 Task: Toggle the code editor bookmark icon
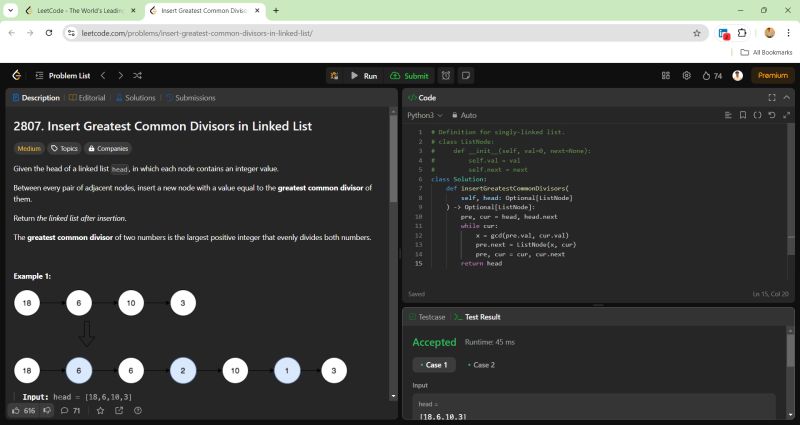pos(742,115)
